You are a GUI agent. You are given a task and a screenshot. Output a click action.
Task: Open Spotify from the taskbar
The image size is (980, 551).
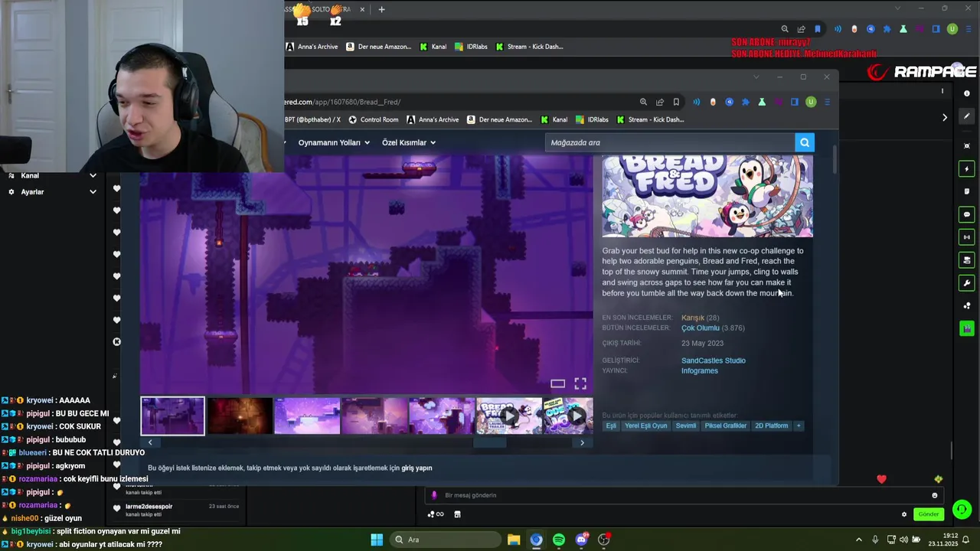click(559, 540)
